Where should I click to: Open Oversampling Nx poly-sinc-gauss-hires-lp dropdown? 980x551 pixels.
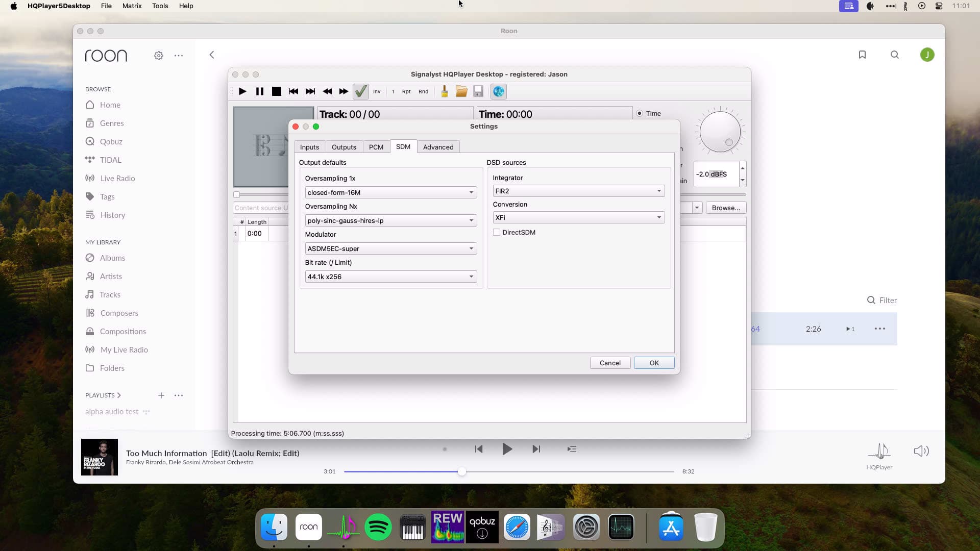tap(391, 220)
